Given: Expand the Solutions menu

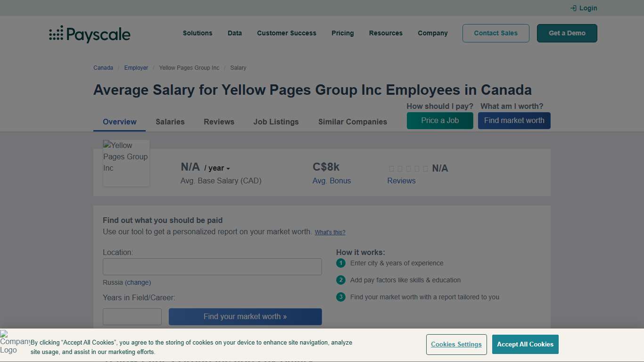Looking at the screenshot, I should click(198, 33).
